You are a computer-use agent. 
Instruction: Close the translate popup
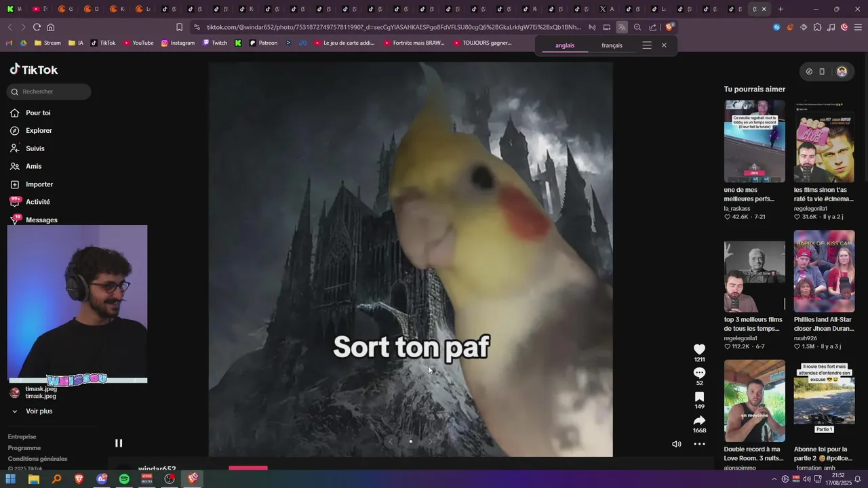click(x=664, y=45)
